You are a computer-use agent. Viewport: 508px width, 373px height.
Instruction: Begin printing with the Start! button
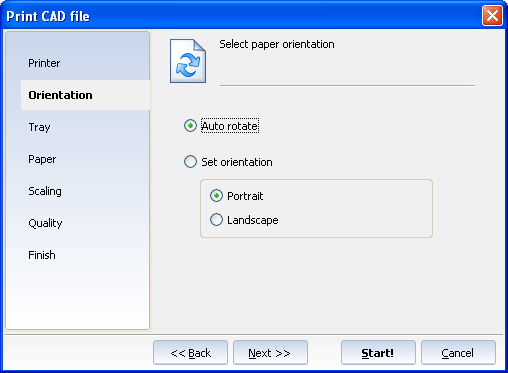coord(378,352)
